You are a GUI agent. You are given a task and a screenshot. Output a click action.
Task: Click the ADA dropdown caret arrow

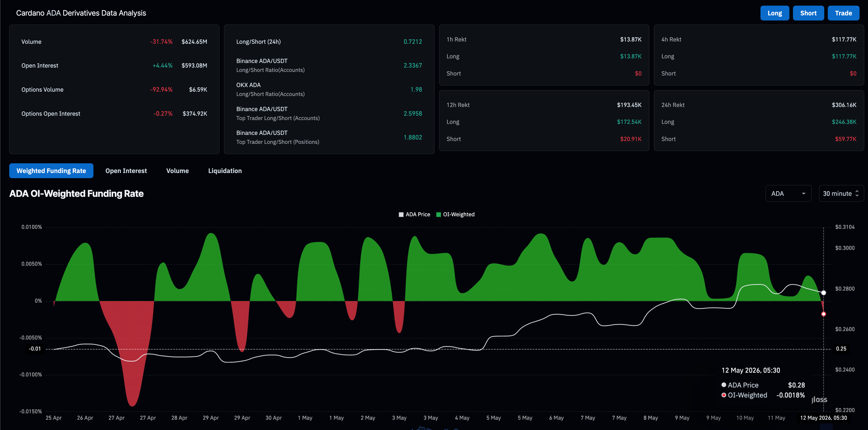[804, 193]
